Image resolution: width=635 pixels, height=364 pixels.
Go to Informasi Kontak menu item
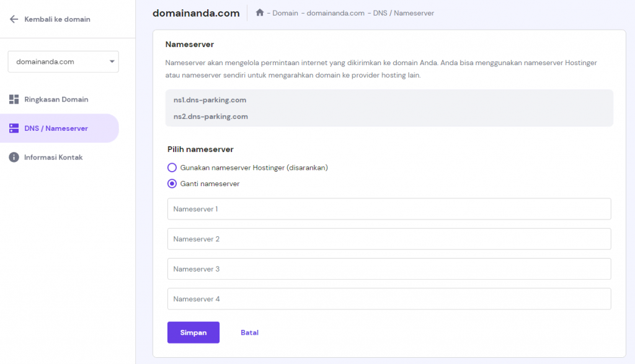click(53, 158)
